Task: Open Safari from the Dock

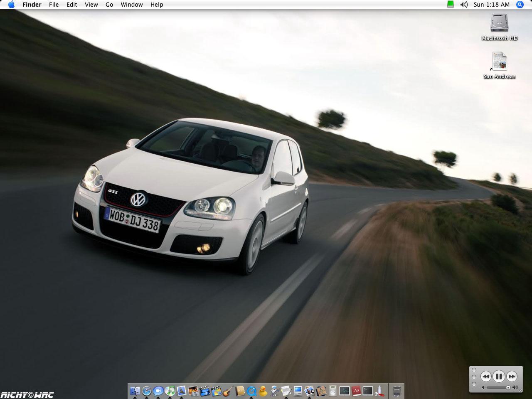Action: point(146,391)
